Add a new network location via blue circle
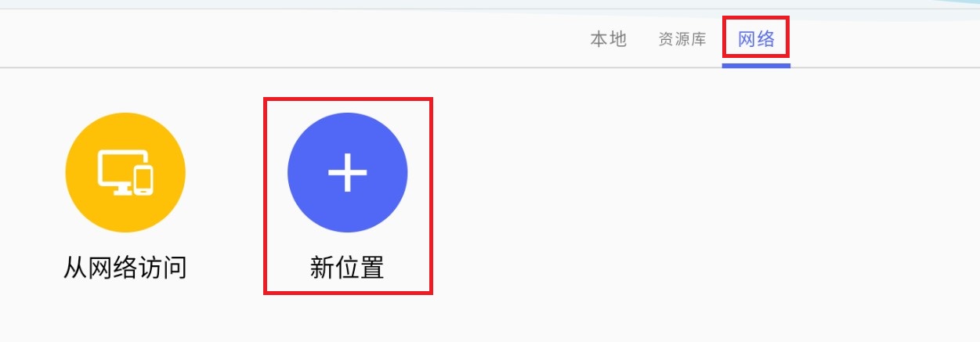980x342 pixels. point(347,172)
